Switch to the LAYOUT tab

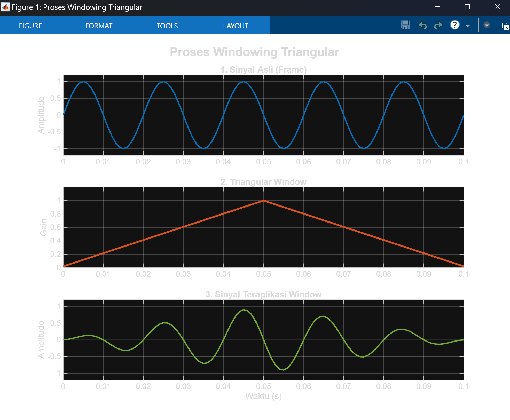236,26
